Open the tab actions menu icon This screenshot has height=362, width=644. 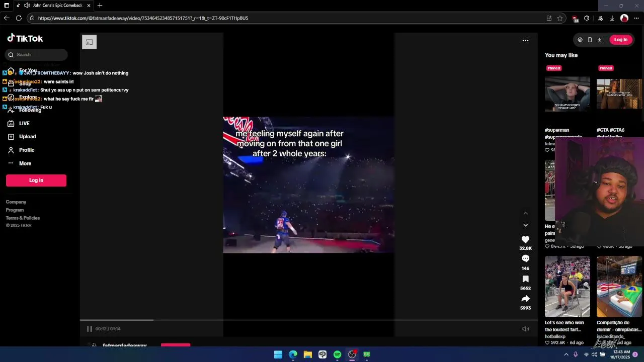(x=7, y=6)
